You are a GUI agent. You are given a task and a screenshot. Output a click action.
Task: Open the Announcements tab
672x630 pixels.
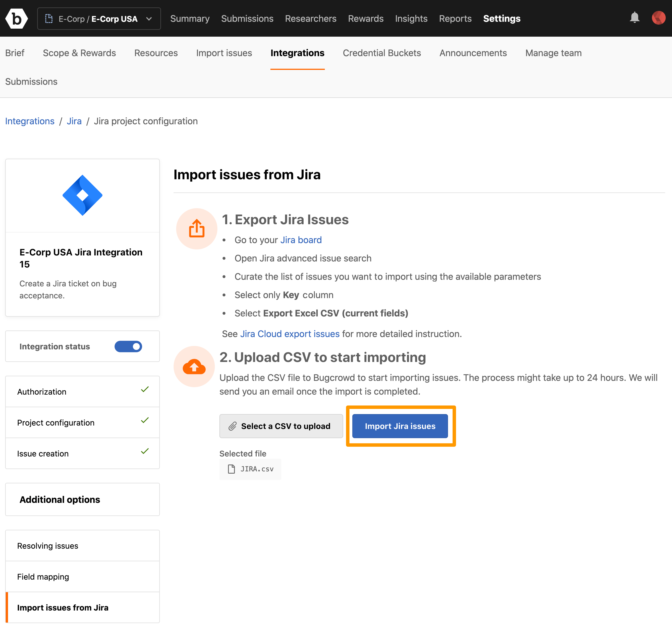click(473, 53)
